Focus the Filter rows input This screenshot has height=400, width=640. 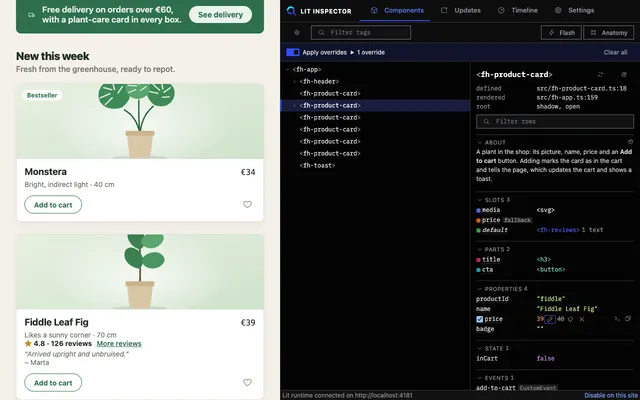coord(555,121)
